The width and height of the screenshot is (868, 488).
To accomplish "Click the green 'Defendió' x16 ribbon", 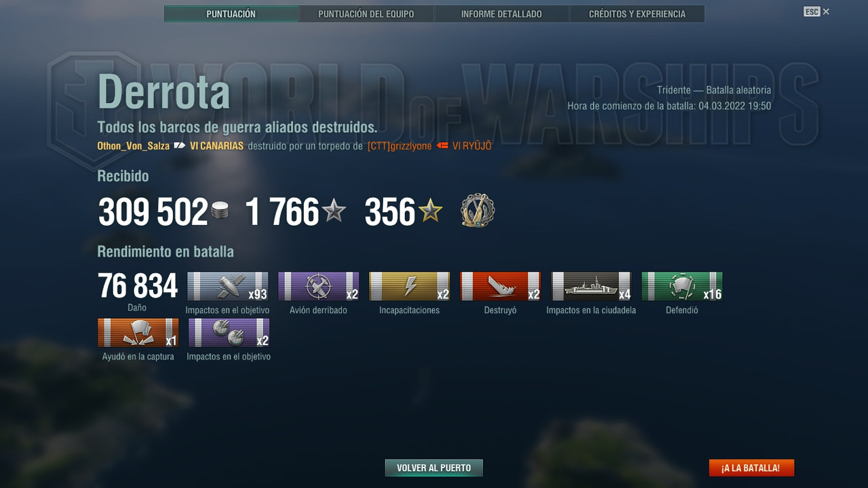I will click(x=682, y=286).
